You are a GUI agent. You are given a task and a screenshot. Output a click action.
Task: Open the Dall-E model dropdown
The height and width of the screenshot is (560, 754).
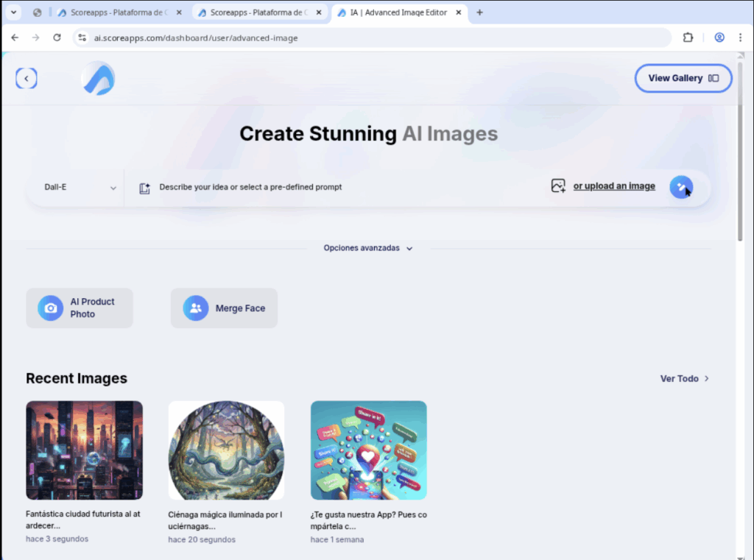pyautogui.click(x=80, y=188)
